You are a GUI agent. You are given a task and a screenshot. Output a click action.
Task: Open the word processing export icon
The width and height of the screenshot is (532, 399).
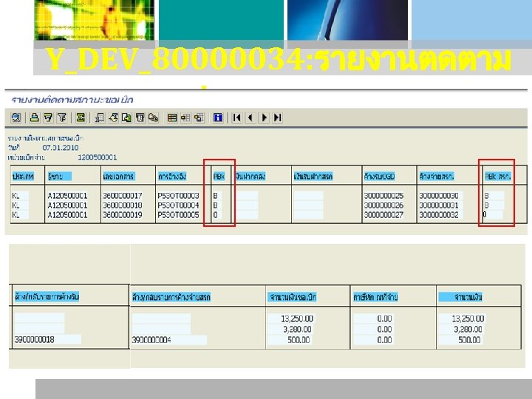[x=113, y=117]
